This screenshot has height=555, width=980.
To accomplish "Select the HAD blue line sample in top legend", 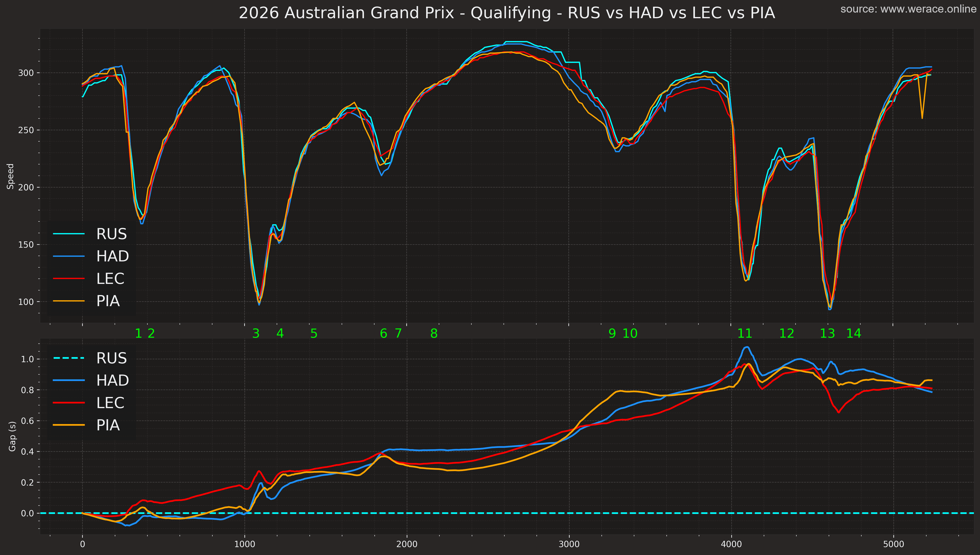I will click(x=69, y=256).
